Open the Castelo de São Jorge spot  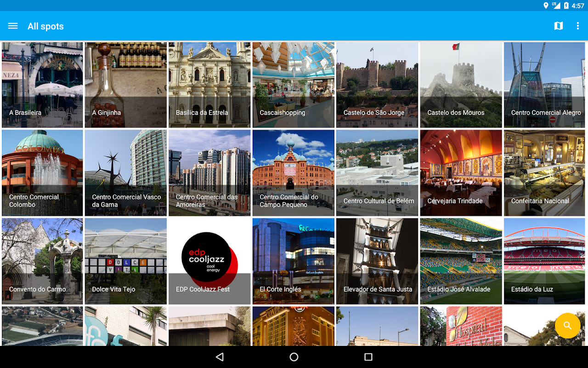[377, 85]
